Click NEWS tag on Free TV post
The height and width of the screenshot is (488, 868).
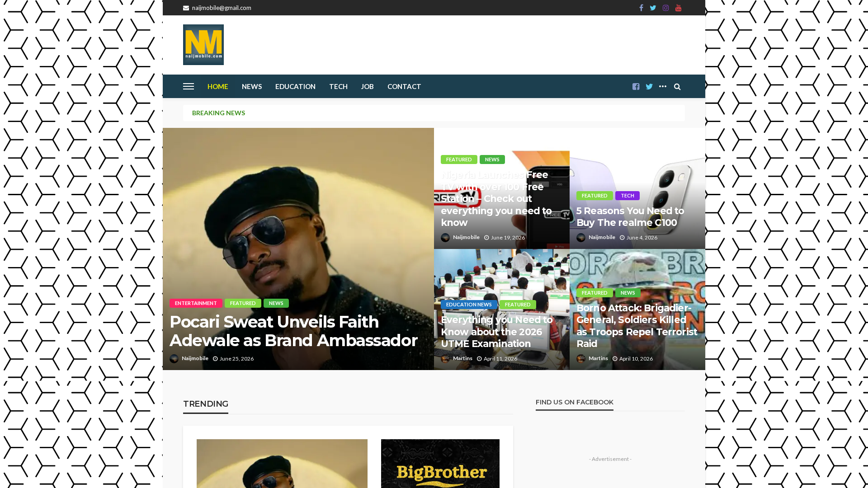[x=492, y=160]
